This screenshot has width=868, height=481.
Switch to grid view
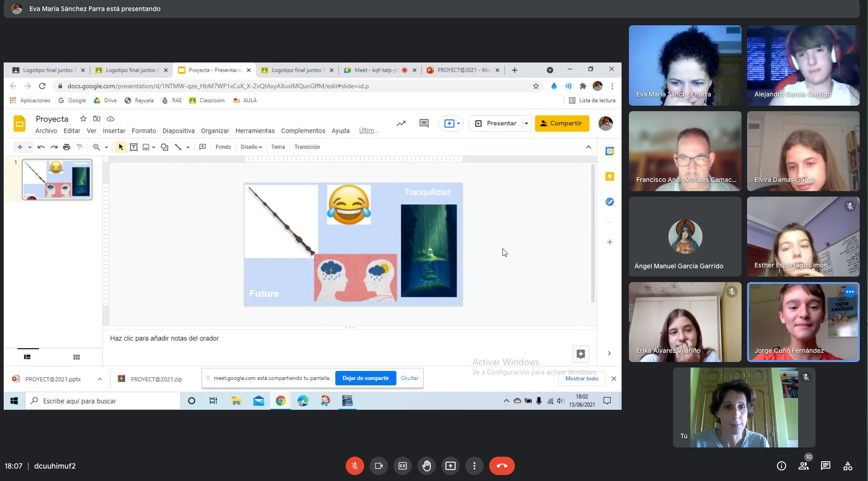(76, 357)
